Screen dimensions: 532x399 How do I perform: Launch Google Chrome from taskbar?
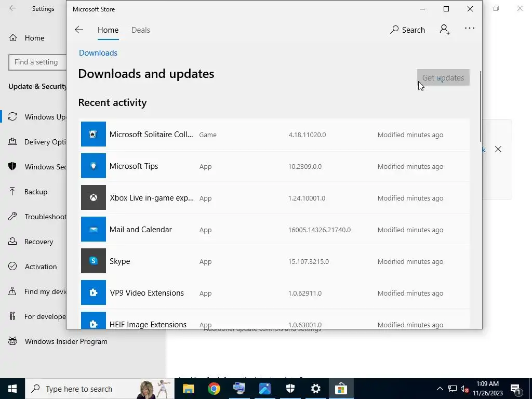[214, 389]
